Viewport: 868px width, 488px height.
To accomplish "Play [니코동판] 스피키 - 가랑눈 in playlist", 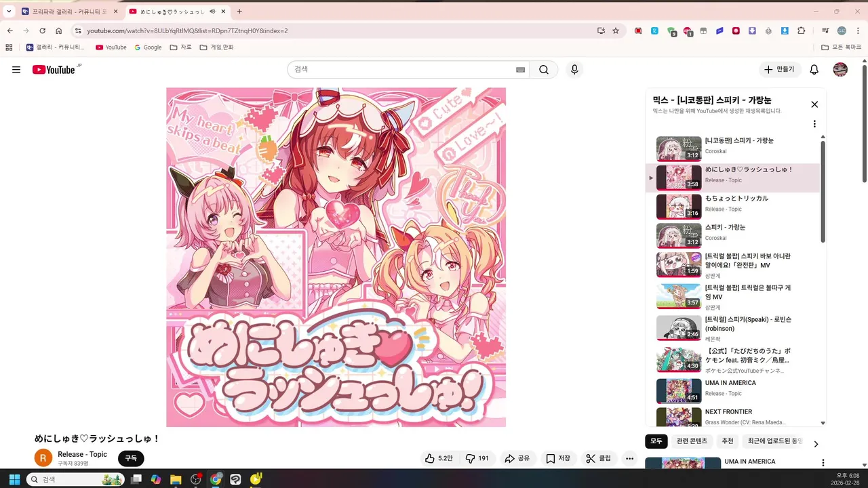I will pos(734,148).
